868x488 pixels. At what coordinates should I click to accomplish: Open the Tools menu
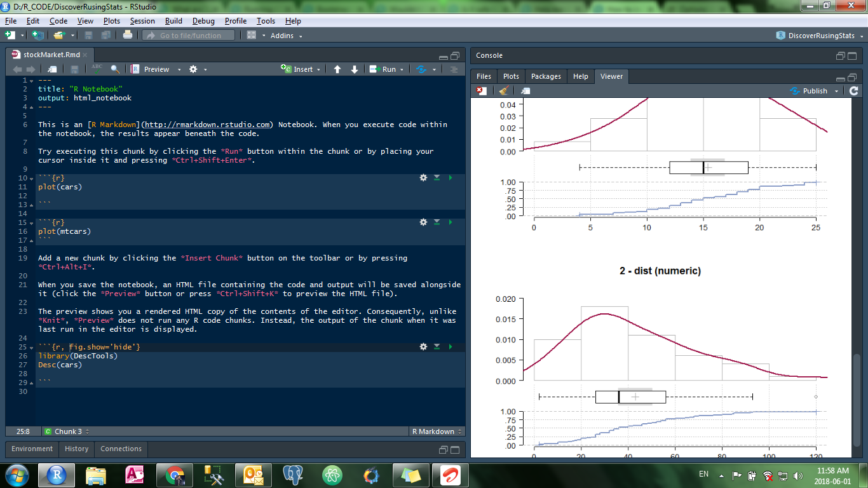266,21
